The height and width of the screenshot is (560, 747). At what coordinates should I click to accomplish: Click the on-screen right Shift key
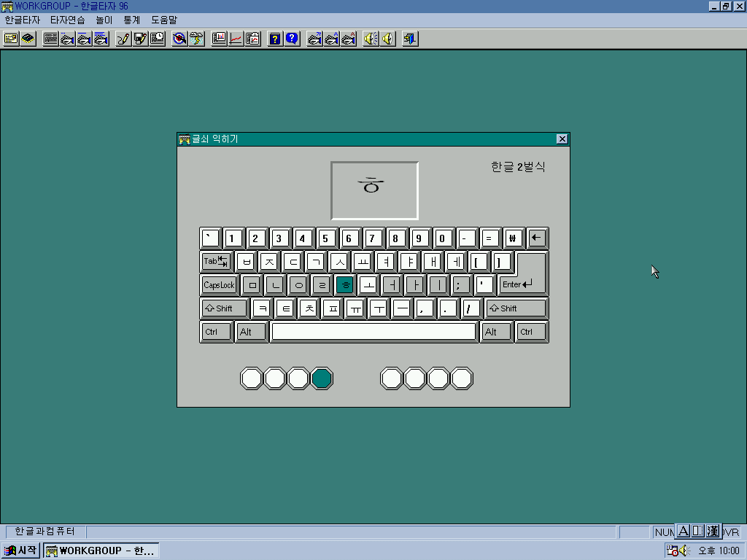click(x=516, y=308)
